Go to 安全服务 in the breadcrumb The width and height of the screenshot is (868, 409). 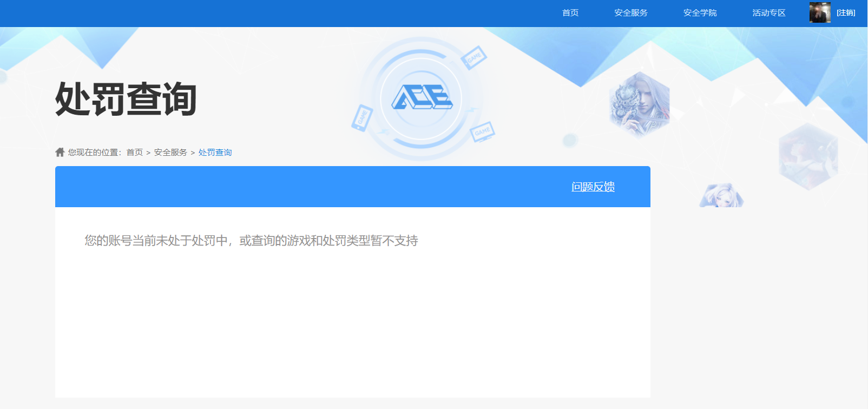click(170, 153)
